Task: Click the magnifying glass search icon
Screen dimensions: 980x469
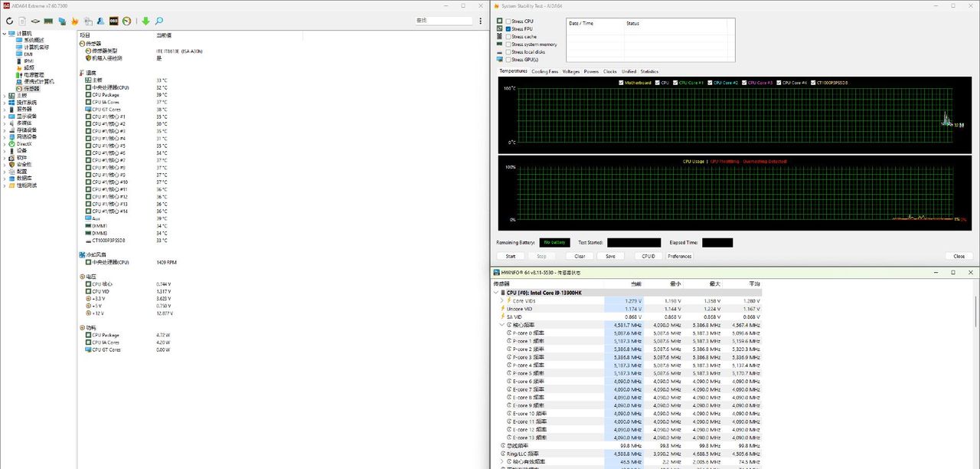Action: 159,21
